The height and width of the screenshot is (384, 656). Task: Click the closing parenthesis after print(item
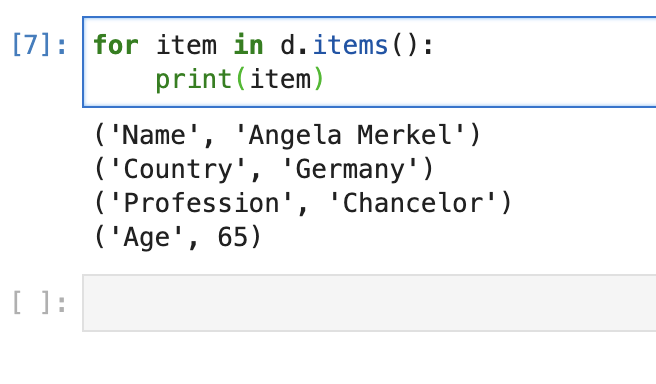[x=319, y=79]
